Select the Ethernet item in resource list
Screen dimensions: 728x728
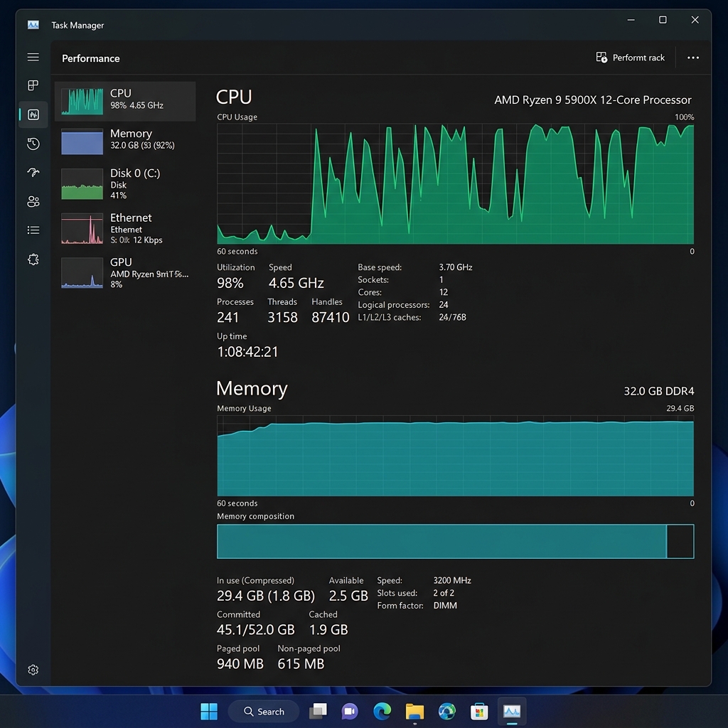pyautogui.click(x=125, y=228)
